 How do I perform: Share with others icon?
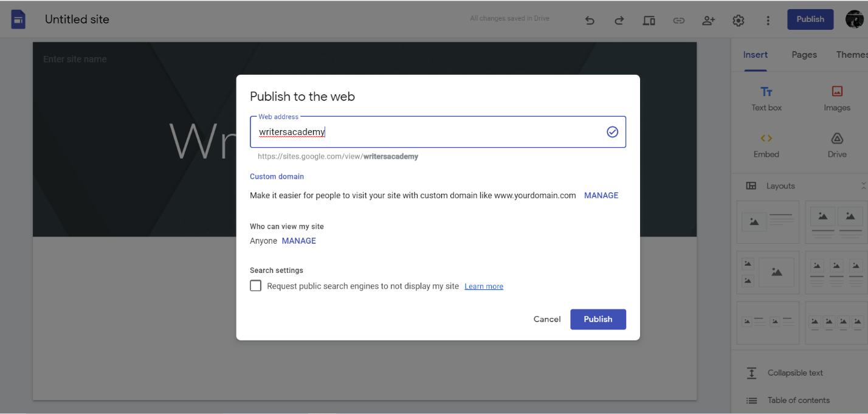708,20
